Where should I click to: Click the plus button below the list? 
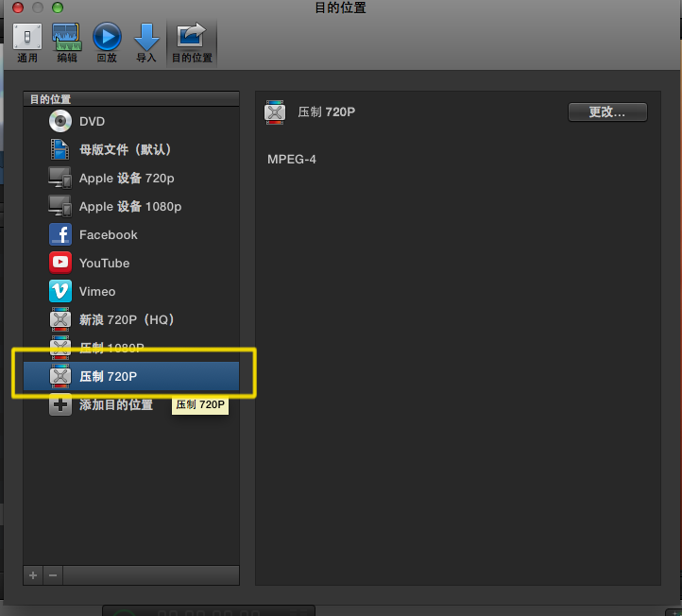tap(34, 575)
